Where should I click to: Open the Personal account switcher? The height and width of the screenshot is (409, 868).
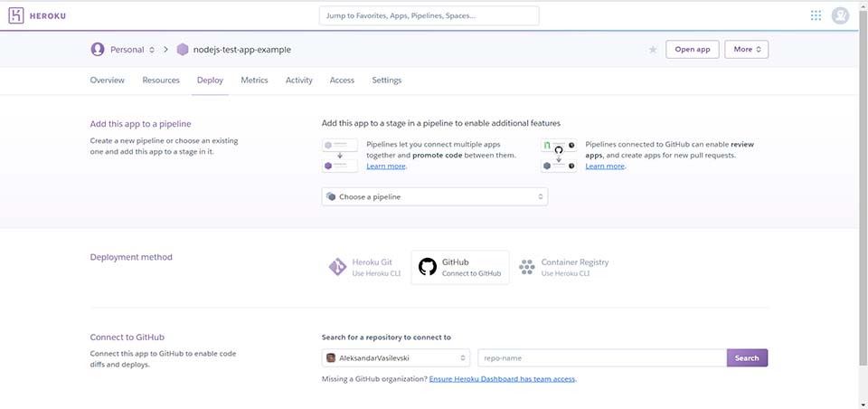[132, 50]
